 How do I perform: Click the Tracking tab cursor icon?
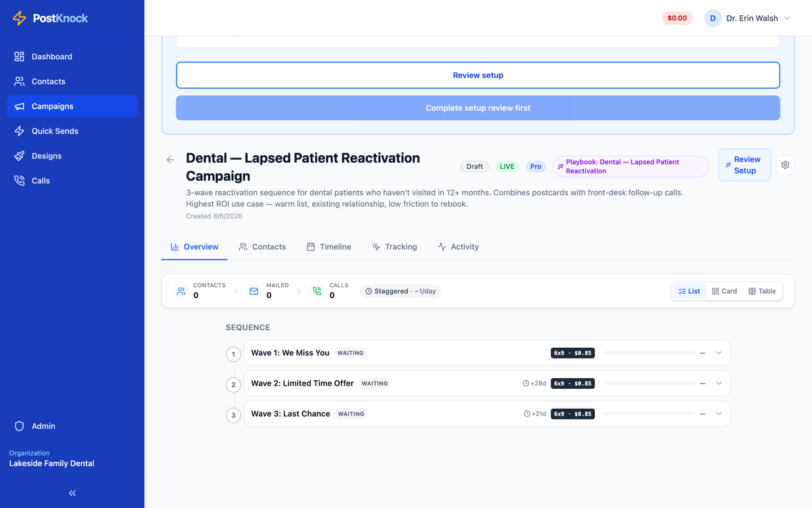click(x=376, y=247)
